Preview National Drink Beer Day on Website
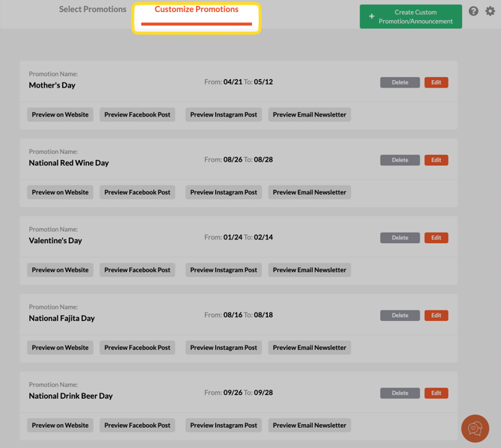501x448 pixels. tap(61, 425)
